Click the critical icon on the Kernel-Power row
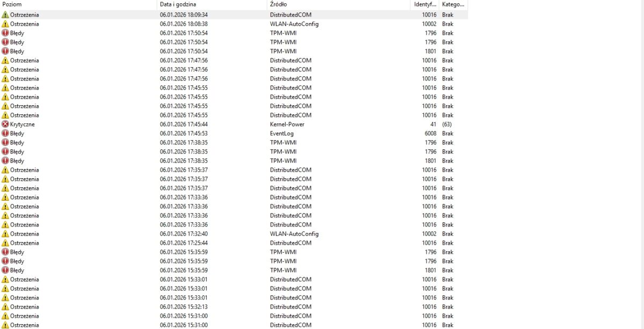 tap(5, 125)
